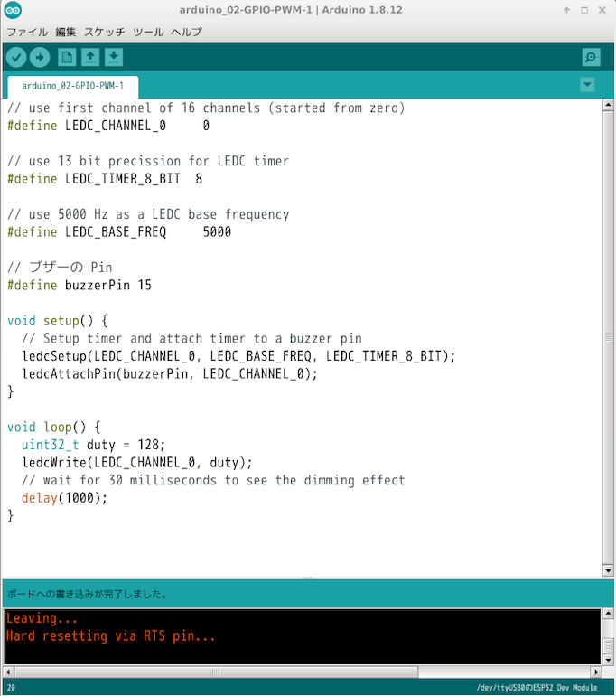Click the delay(1000); line in the code

pos(64,498)
